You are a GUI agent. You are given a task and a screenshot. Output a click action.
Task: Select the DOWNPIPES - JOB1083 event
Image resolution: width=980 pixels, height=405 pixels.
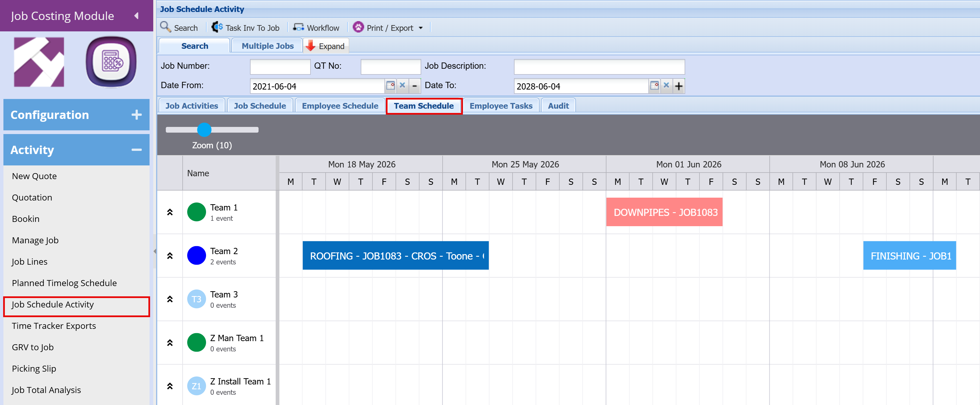pos(664,212)
